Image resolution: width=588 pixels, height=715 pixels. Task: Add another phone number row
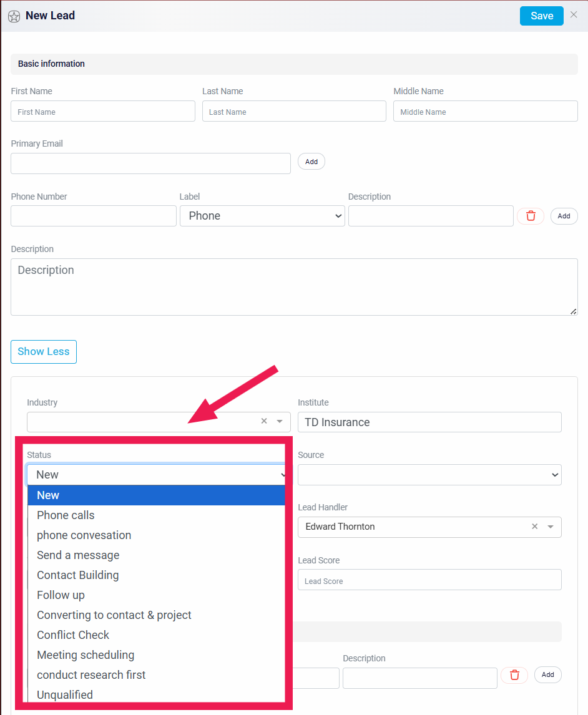[x=564, y=216]
